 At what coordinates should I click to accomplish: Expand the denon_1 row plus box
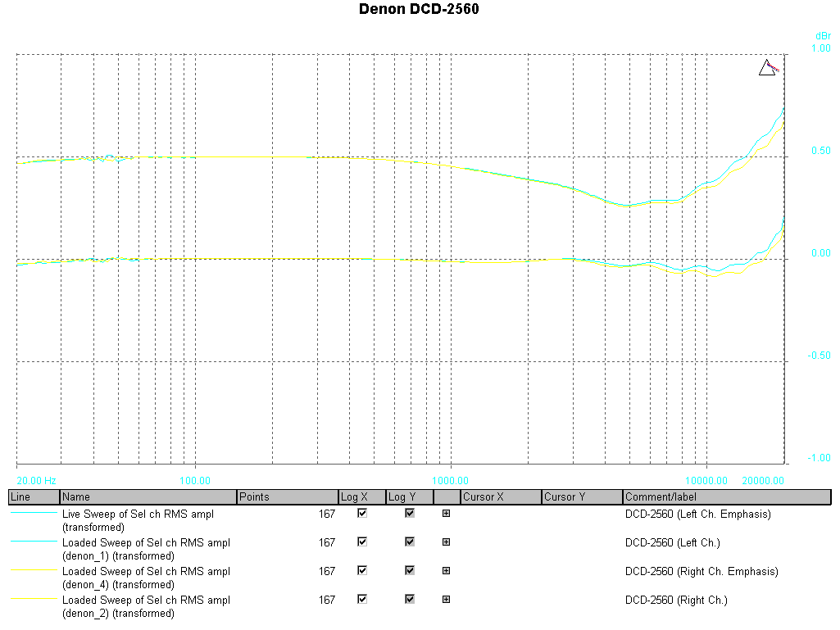coord(447,542)
